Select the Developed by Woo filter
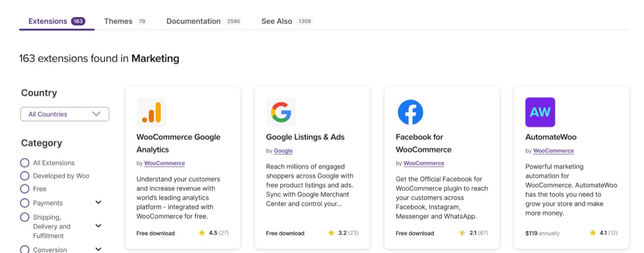The height and width of the screenshot is (253, 644). pyautogui.click(x=24, y=176)
